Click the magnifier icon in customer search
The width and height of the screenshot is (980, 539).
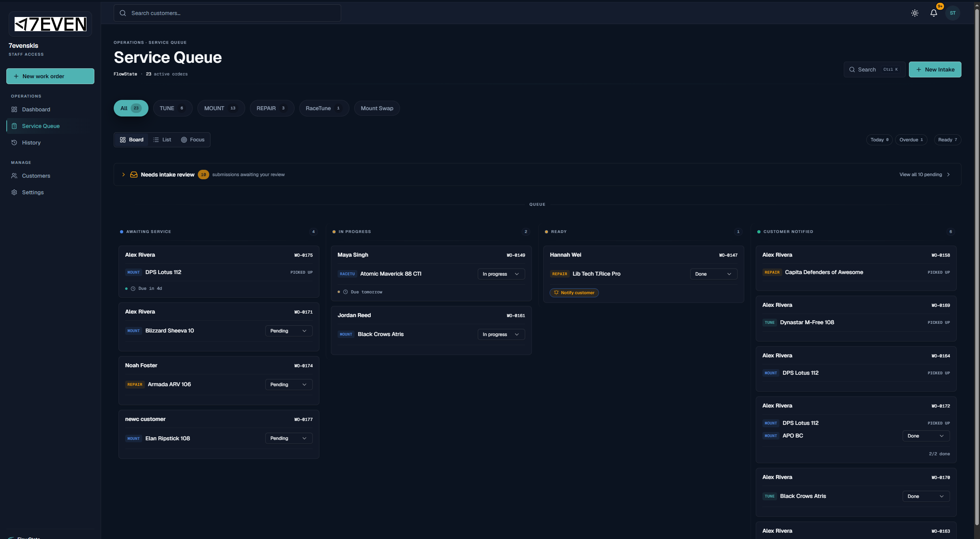coord(123,13)
